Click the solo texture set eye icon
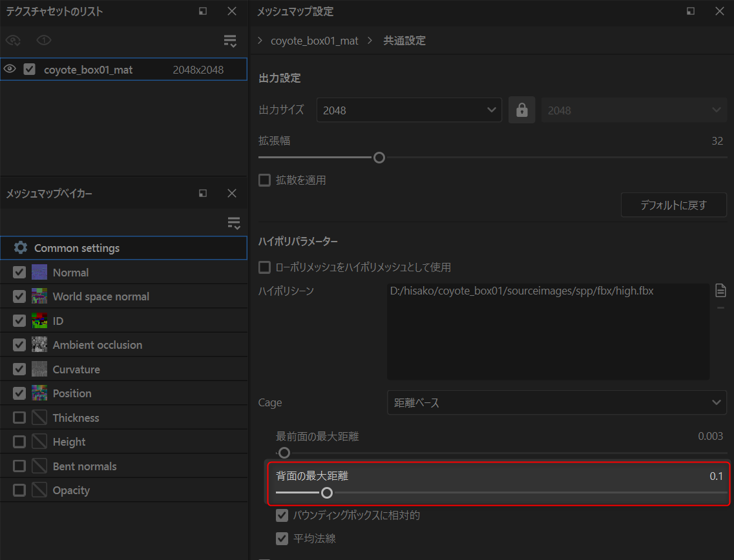The height and width of the screenshot is (560, 734). click(44, 41)
